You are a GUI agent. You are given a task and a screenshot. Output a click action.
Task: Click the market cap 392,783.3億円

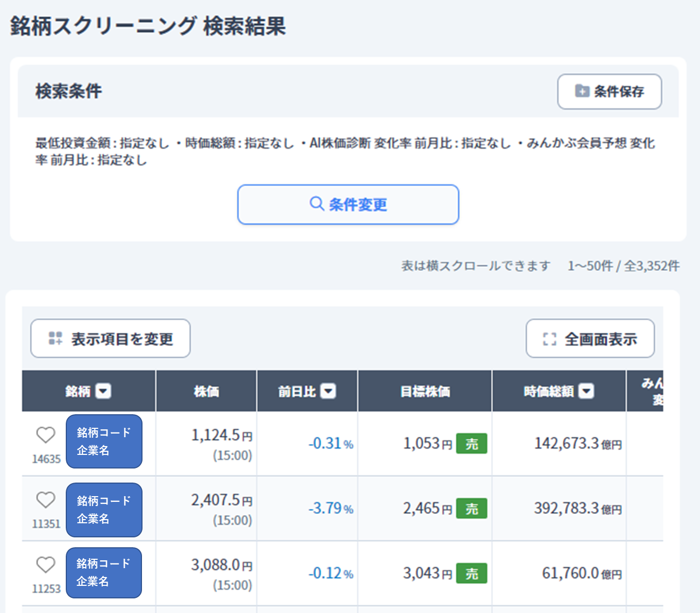578,508
